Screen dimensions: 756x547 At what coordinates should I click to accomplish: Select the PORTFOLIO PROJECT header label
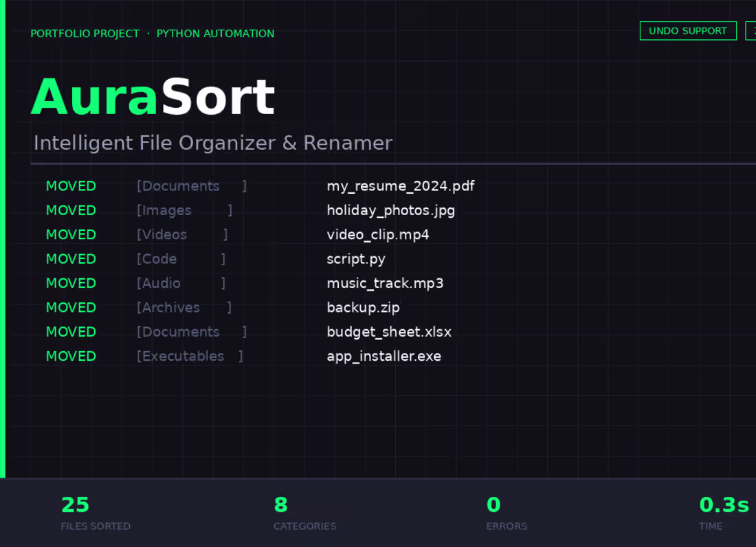point(85,34)
